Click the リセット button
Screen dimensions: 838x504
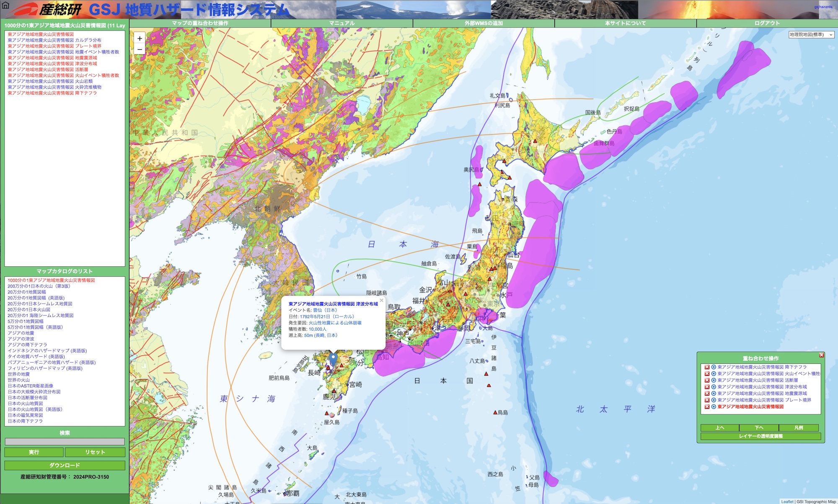[x=95, y=452]
